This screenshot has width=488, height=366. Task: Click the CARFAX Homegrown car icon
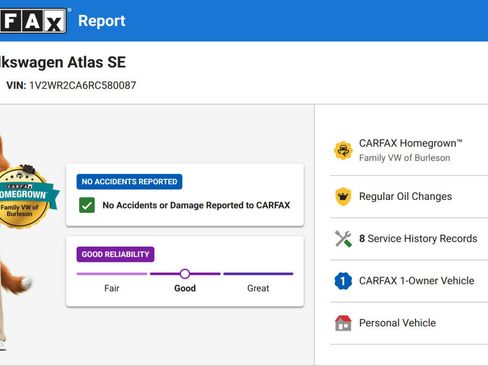343,151
